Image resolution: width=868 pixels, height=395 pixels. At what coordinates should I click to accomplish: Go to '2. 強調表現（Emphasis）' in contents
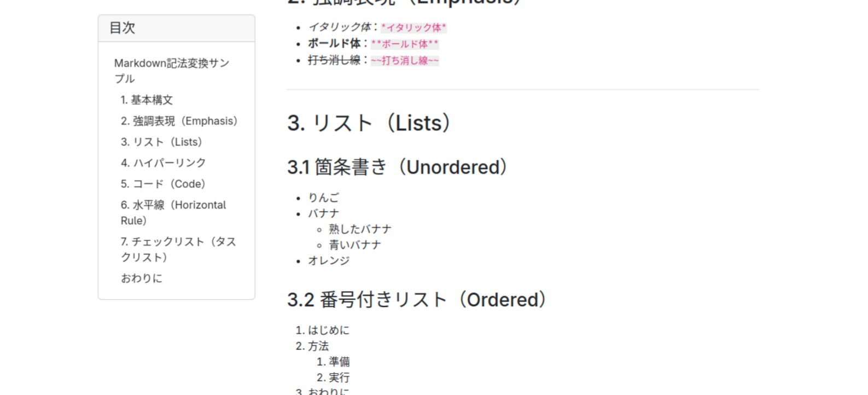[x=179, y=121]
